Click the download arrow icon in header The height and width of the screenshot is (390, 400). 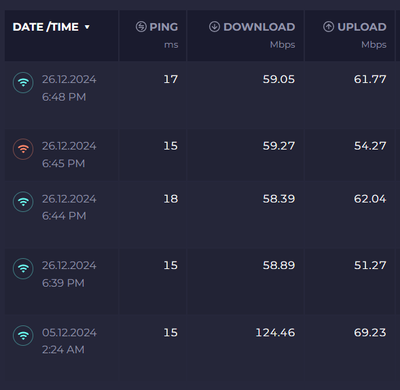click(x=214, y=27)
